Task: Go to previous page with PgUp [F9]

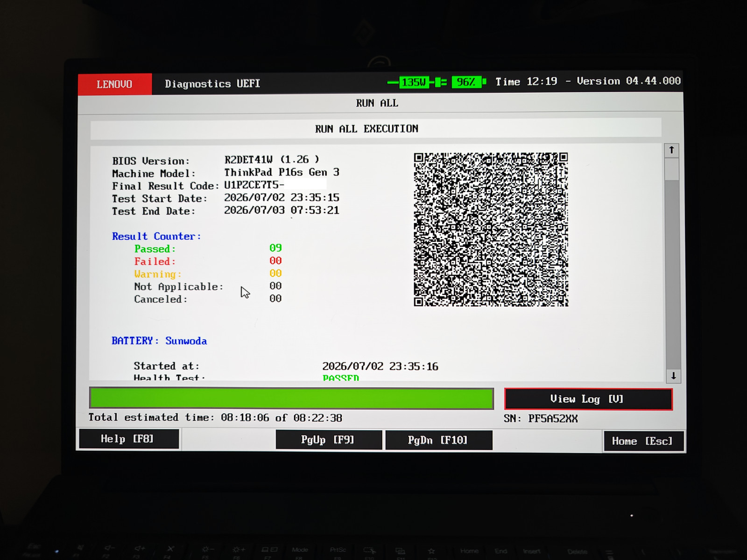Action: (x=329, y=440)
